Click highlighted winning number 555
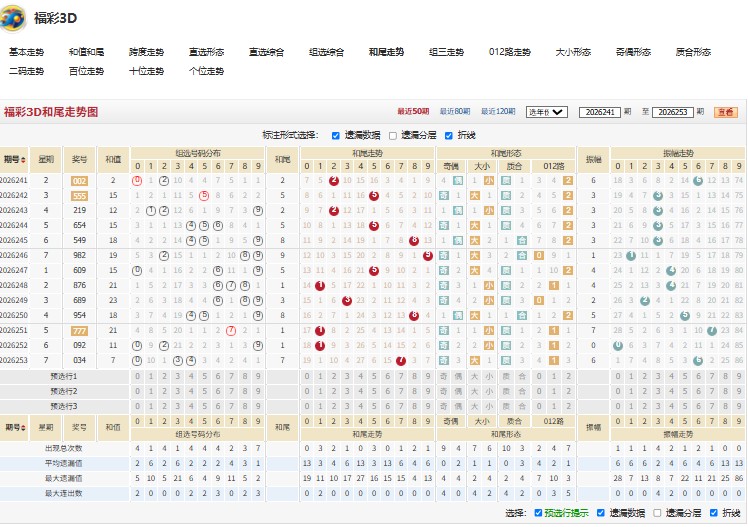 pyautogui.click(x=79, y=196)
